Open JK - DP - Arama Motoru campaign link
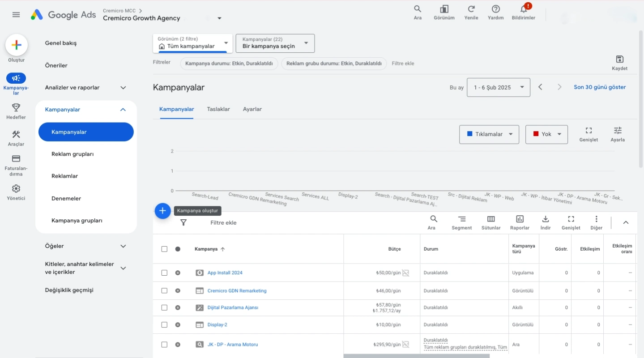The image size is (644, 358). point(233,345)
